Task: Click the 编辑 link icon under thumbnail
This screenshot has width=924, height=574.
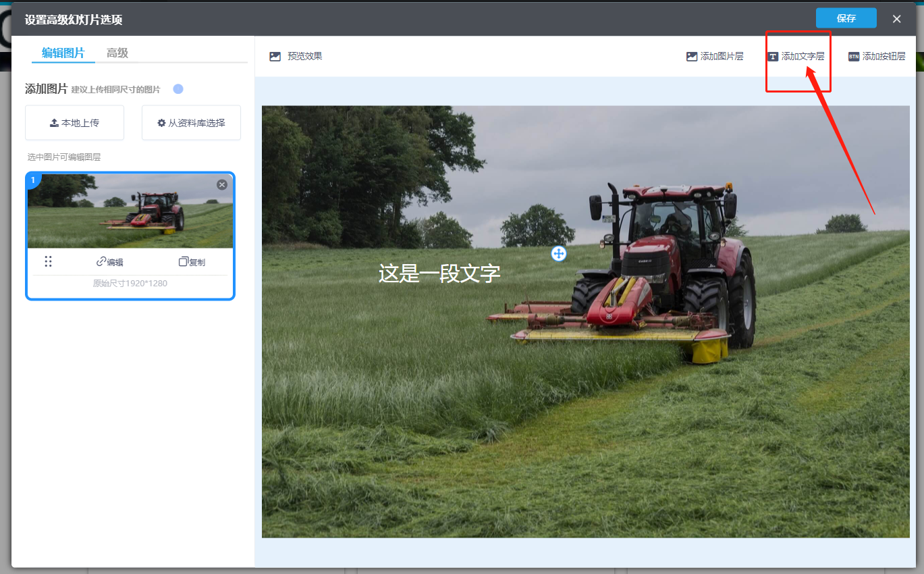Action: click(101, 262)
